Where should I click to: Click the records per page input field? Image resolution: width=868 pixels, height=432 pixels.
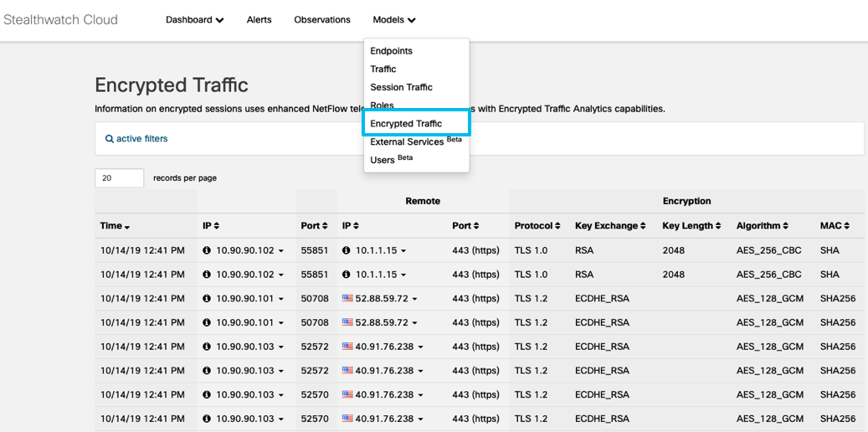coord(119,178)
